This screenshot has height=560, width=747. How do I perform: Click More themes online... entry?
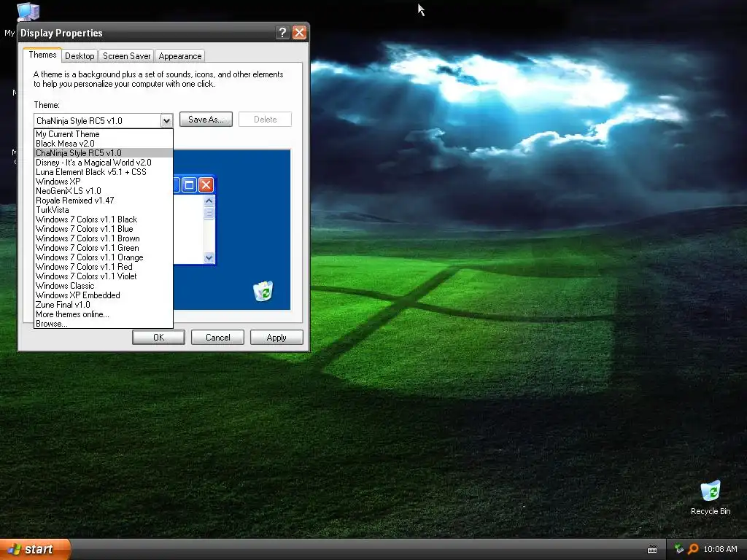(x=104, y=314)
